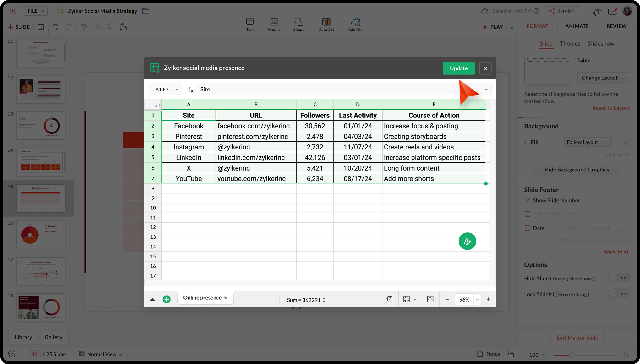640x364 pixels.
Task: Click the SHARE button
Action: tap(561, 11)
